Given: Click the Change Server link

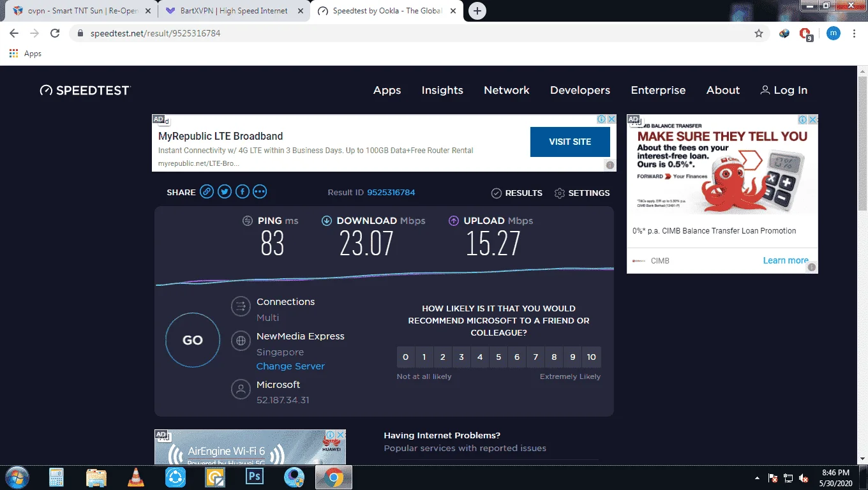Looking at the screenshot, I should pyautogui.click(x=290, y=366).
